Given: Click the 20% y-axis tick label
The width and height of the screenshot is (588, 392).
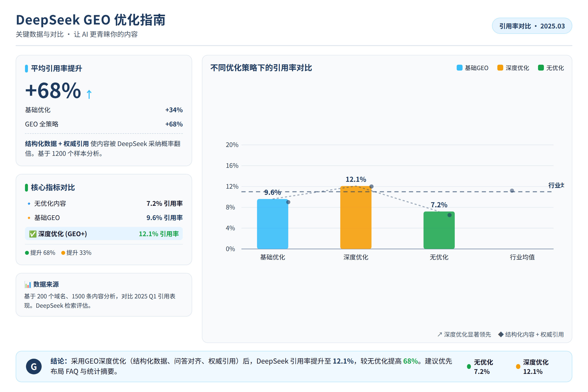Looking at the screenshot, I should pos(232,145).
